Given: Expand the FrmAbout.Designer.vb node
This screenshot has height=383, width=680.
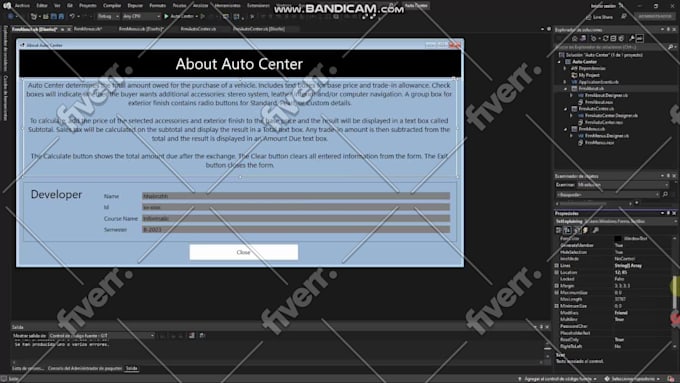Looking at the screenshot, I should pyautogui.click(x=571, y=95).
